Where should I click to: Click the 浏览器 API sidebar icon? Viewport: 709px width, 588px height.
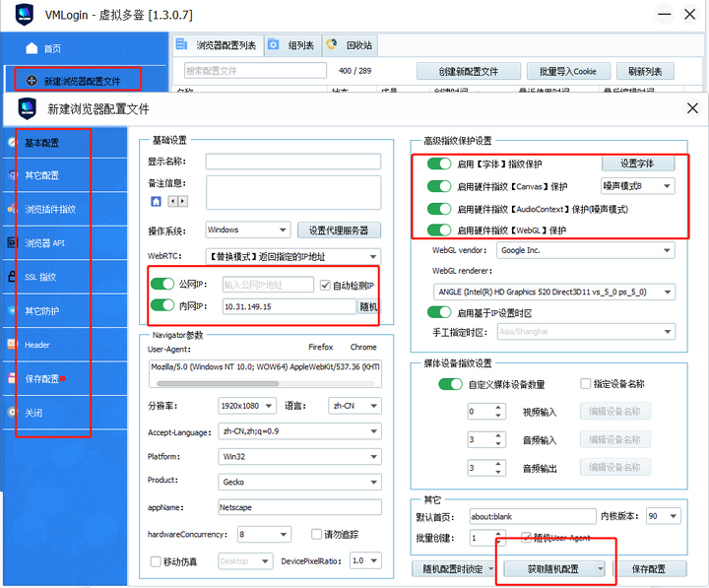[12, 242]
